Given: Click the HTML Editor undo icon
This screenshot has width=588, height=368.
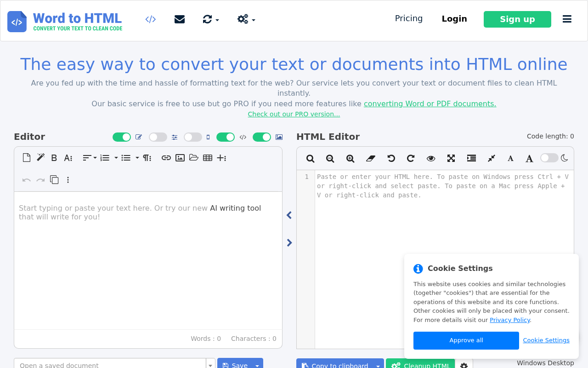Looking at the screenshot, I should [391, 158].
